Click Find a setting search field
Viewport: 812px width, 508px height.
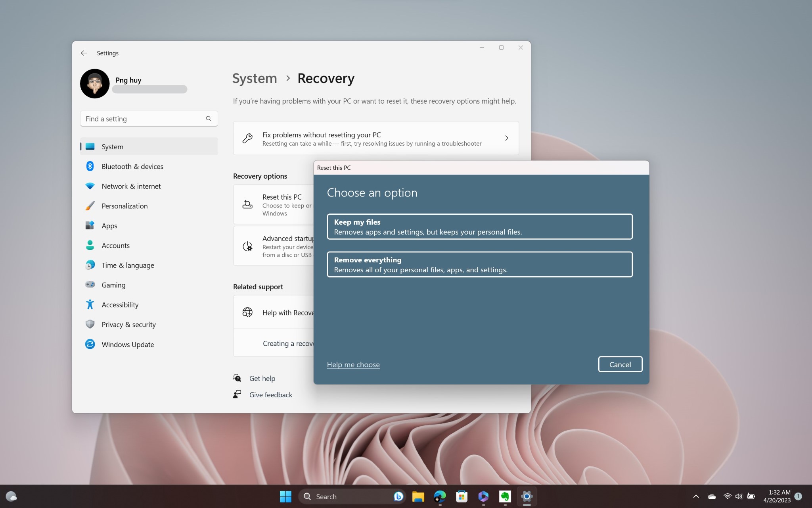coord(149,119)
